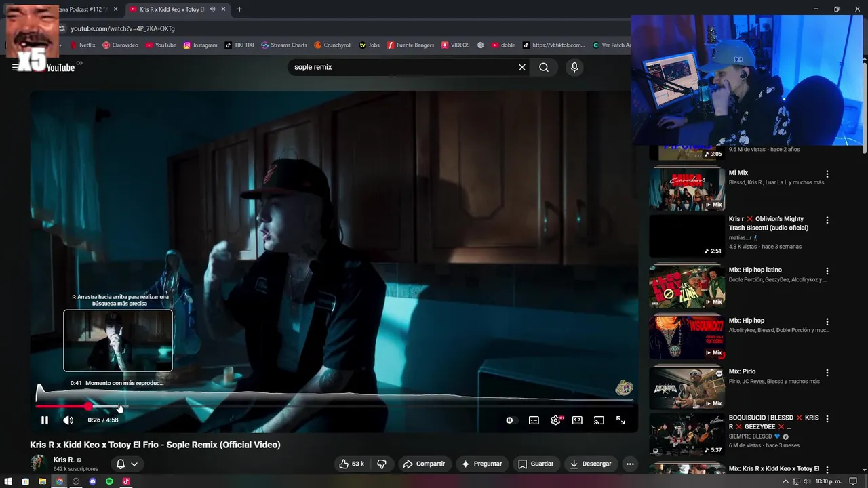The image size is (868, 488).
Task: Click the search magnifier button
Action: [x=544, y=67]
